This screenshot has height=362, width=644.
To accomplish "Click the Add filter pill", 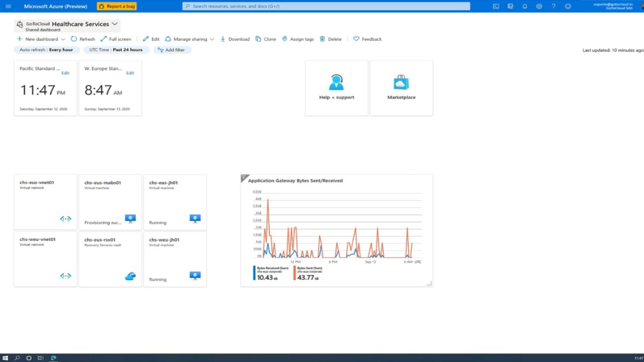I will point(171,50).
